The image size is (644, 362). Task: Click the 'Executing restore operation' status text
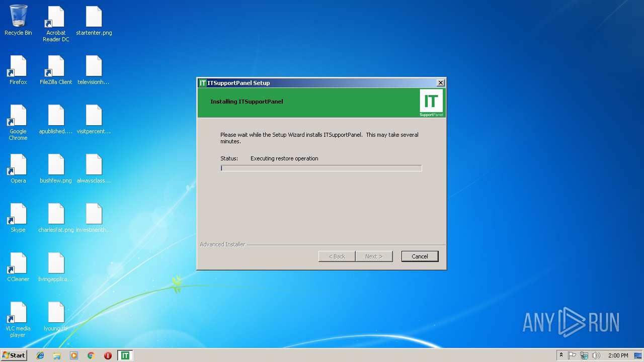coord(284,158)
